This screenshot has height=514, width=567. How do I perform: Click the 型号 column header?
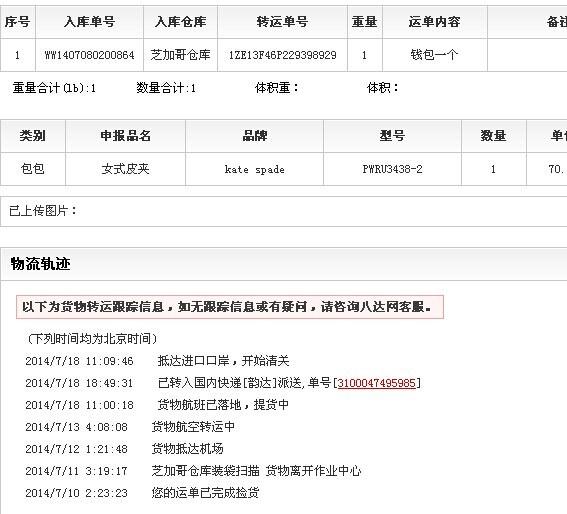[x=392, y=136]
